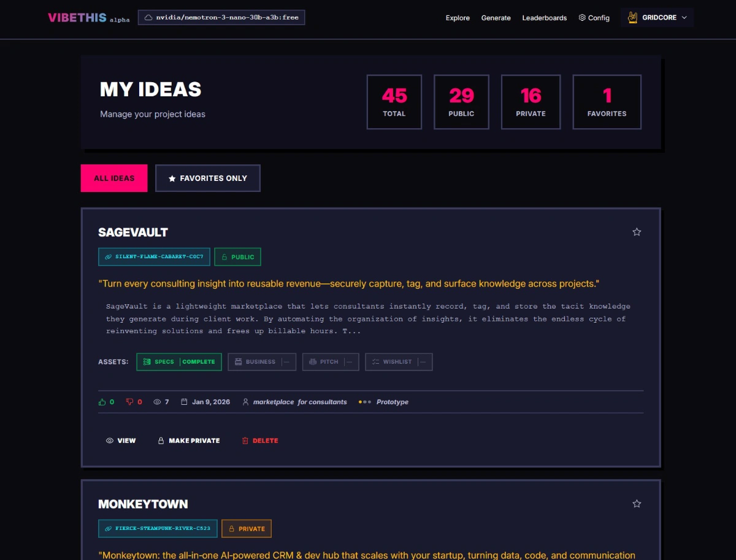The image size is (736, 560).
Task: Open the nvidia/nemotron model selector
Action: 221,18
